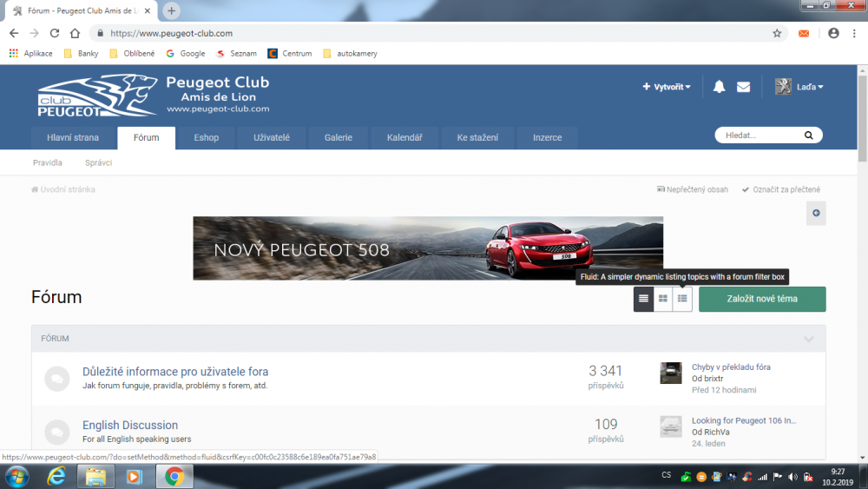Switch to Chrome in taskbar
Image resolution: width=868 pixels, height=489 pixels.
coord(174,477)
